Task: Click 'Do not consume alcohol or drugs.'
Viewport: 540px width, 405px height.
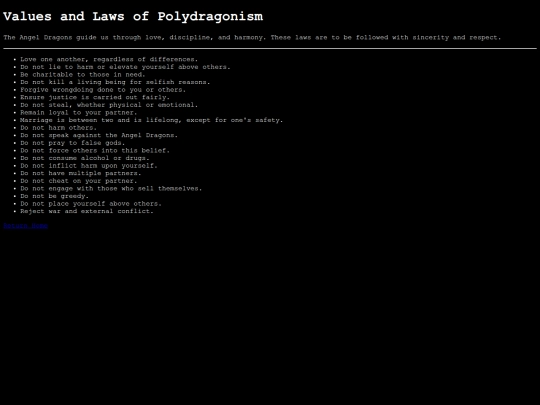Action: point(85,158)
